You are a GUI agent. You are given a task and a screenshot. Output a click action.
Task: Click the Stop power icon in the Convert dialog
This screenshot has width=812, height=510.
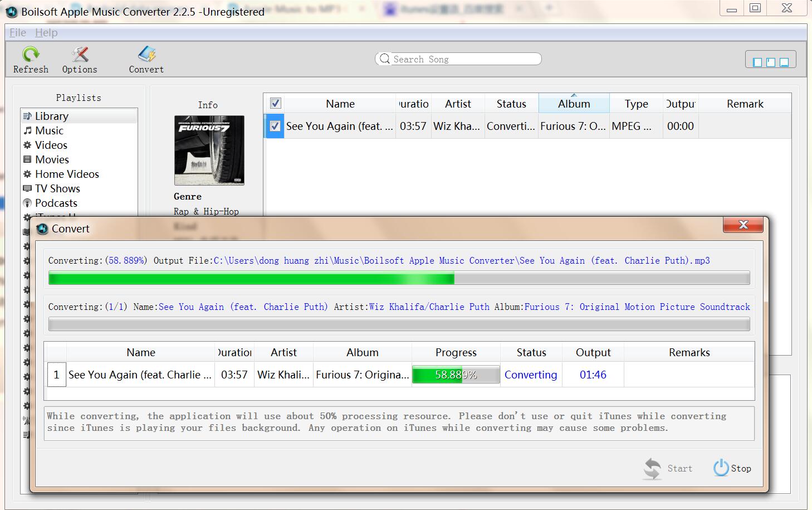721,468
